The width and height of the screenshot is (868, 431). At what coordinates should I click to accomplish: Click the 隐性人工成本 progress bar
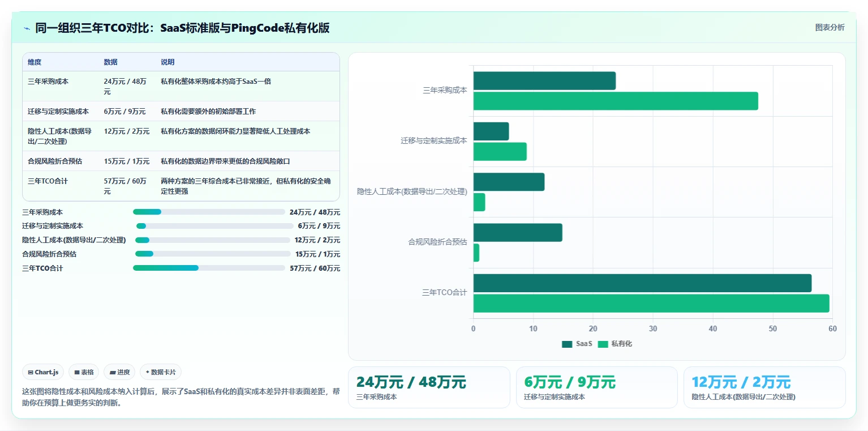213,240
